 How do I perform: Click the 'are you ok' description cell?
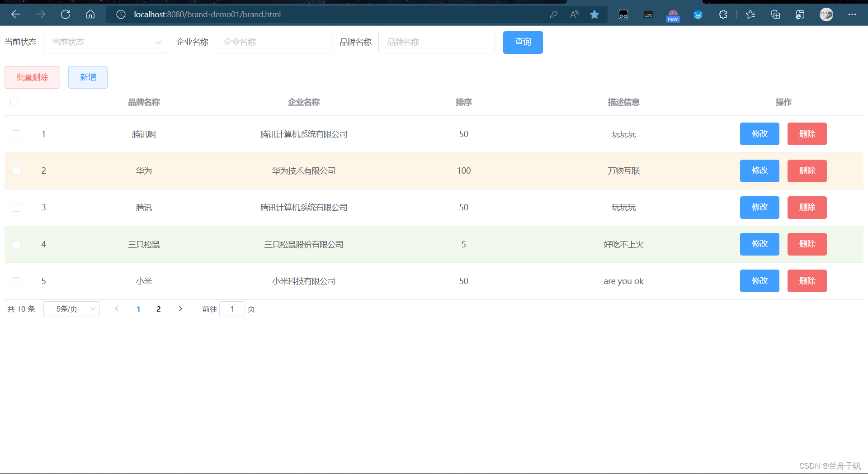pyautogui.click(x=623, y=281)
